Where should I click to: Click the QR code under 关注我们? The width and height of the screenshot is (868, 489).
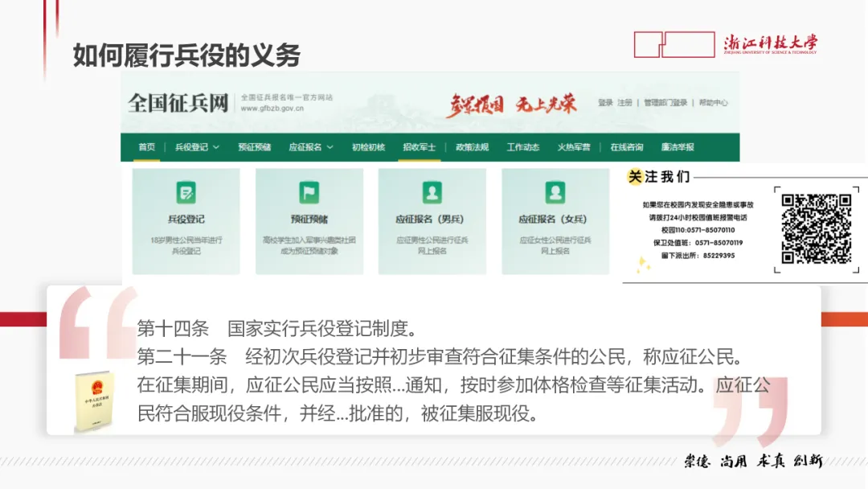816,229
